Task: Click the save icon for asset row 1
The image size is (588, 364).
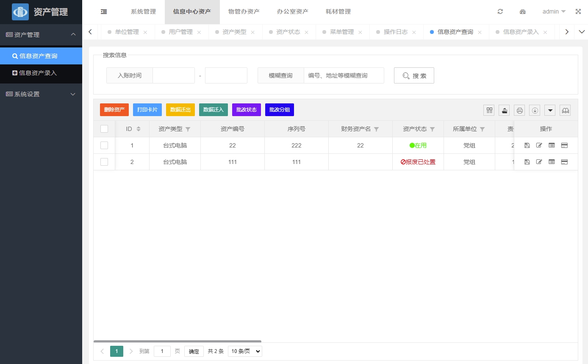Action: [527, 145]
